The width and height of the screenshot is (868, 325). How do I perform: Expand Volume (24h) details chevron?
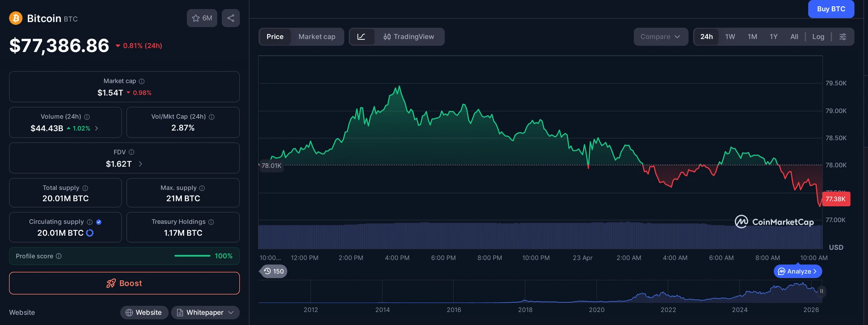tap(96, 129)
